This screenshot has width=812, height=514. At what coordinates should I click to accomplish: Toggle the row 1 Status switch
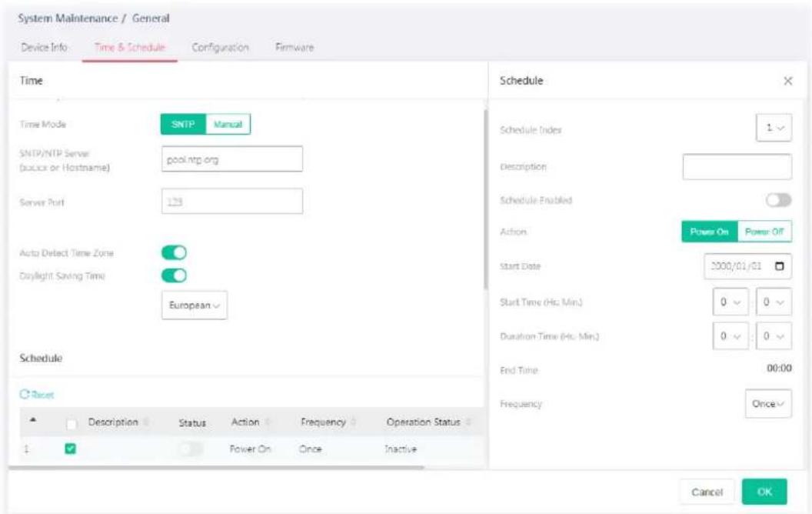[x=190, y=448]
